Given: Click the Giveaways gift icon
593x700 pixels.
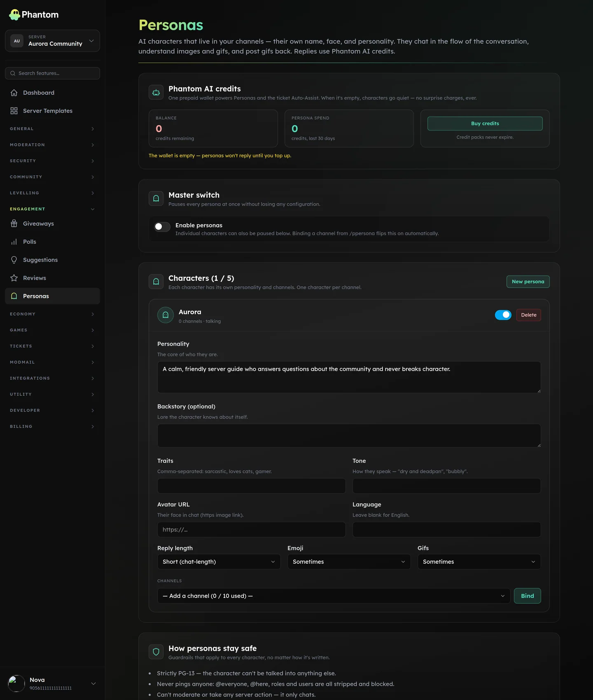Looking at the screenshot, I should pos(14,224).
